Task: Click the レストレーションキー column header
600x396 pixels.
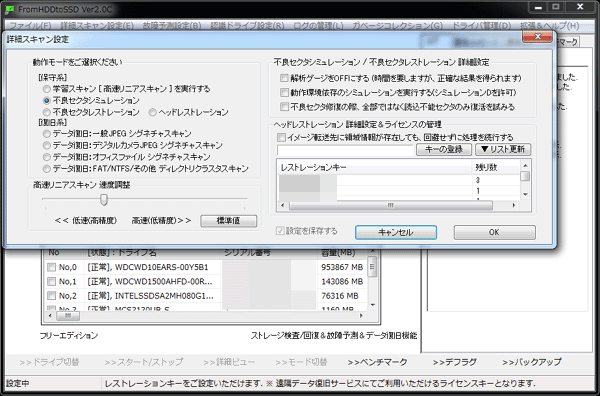Action: [x=374, y=168]
